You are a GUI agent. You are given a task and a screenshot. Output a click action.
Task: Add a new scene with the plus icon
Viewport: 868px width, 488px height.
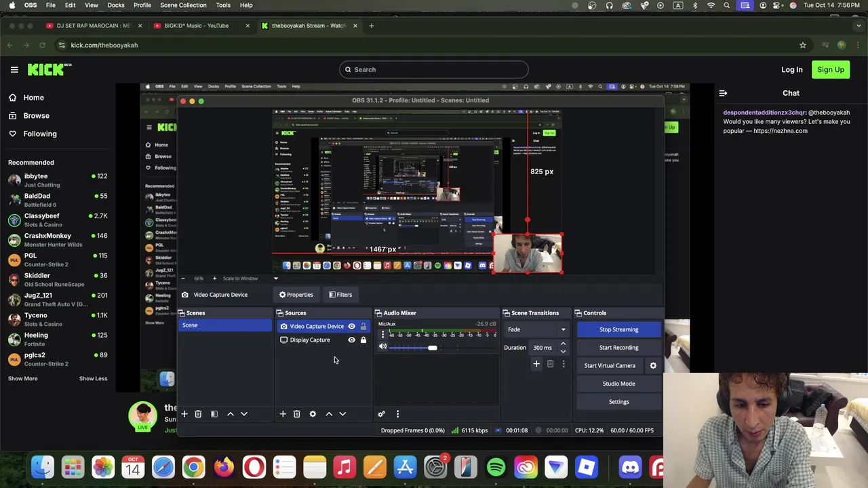(x=184, y=414)
